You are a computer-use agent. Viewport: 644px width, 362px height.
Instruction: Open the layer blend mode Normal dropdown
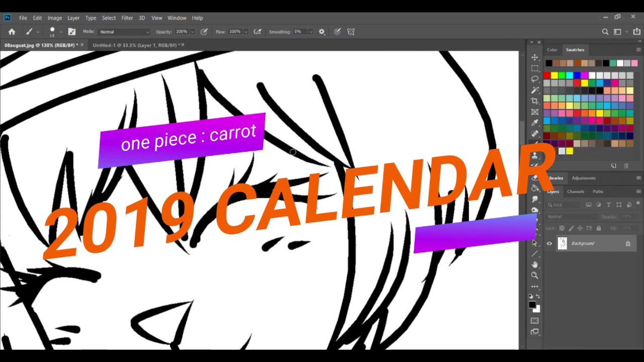coord(571,217)
